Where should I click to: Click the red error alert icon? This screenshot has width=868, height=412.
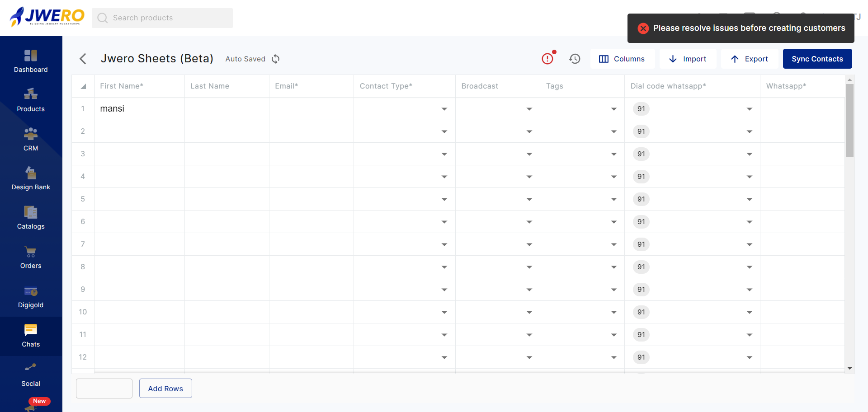pyautogui.click(x=547, y=59)
